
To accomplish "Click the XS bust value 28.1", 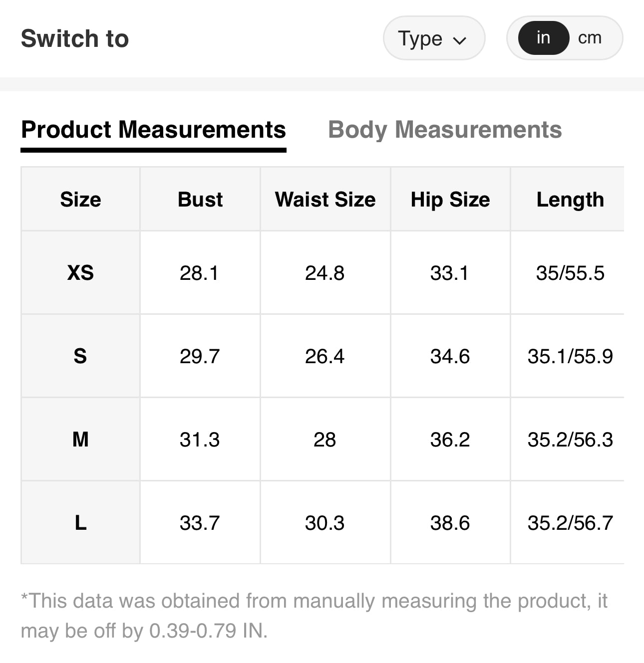I will (199, 273).
